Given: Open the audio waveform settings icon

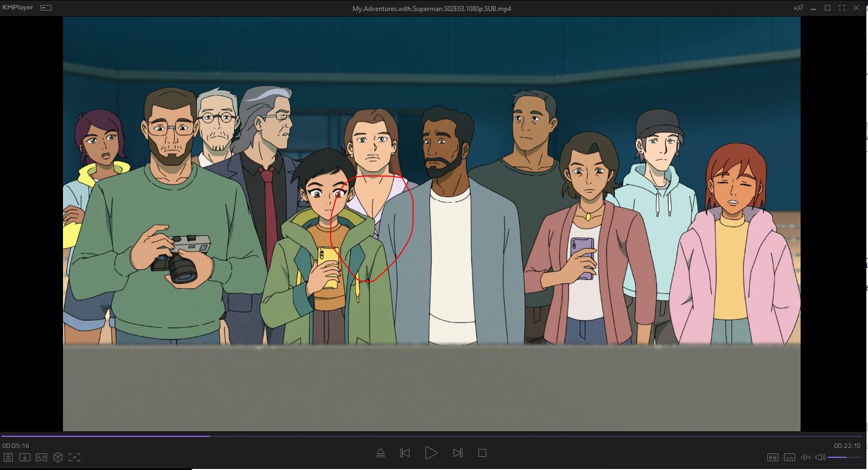Looking at the screenshot, I should click(x=806, y=457).
